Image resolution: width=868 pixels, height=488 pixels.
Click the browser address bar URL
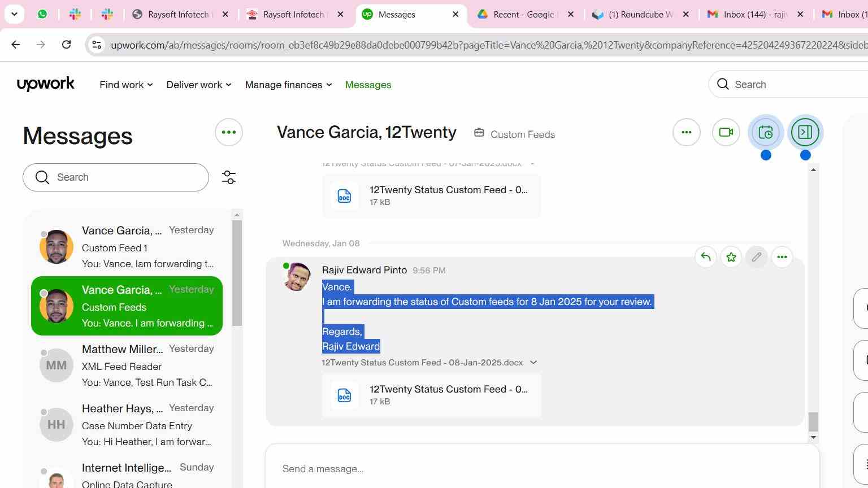point(489,45)
